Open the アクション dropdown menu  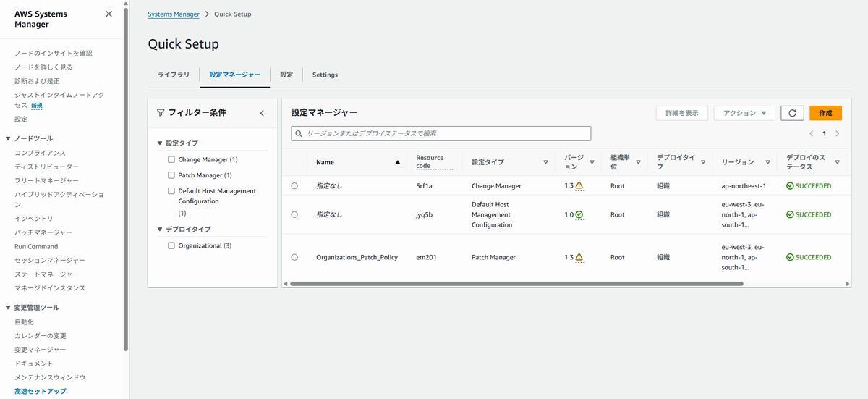(x=744, y=113)
